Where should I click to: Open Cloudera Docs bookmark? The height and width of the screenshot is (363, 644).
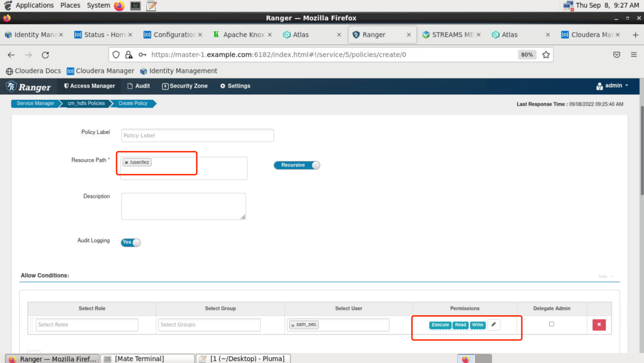[33, 71]
